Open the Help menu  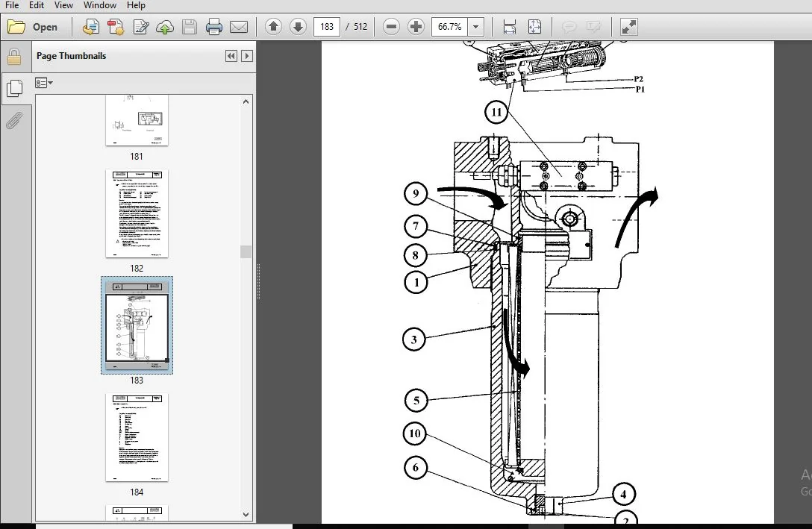coord(136,5)
